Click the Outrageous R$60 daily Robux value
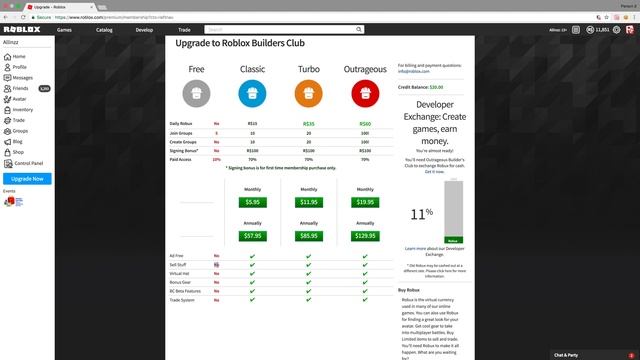The image size is (640, 360). pyautogui.click(x=365, y=124)
